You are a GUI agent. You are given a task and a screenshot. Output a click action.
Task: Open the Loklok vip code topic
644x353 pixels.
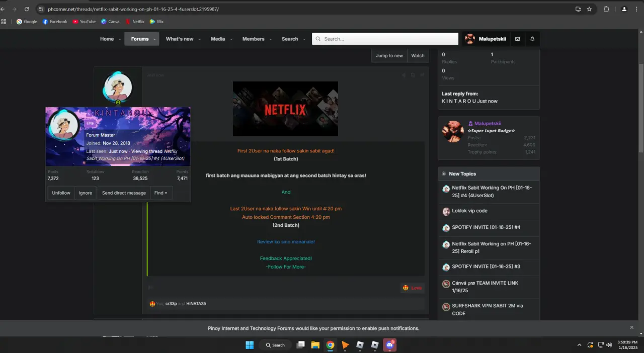point(469,211)
